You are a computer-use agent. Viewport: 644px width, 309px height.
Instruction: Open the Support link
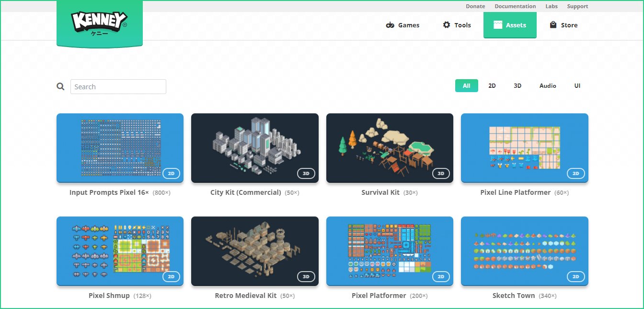[577, 6]
